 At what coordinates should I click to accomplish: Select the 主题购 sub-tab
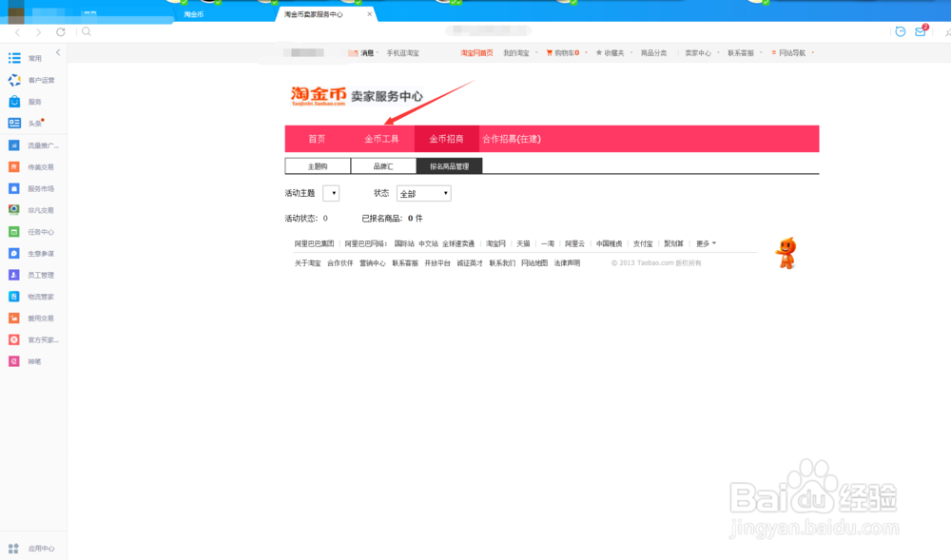pyautogui.click(x=318, y=166)
